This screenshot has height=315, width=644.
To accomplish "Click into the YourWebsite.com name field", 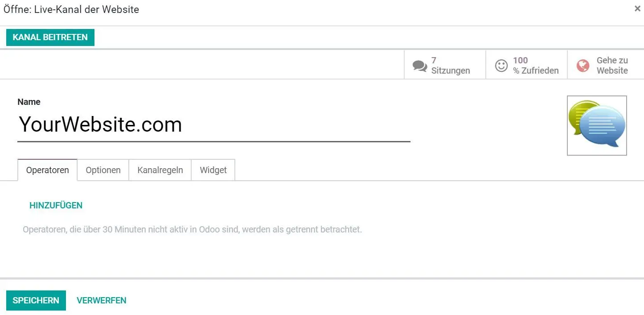I will coord(213,124).
